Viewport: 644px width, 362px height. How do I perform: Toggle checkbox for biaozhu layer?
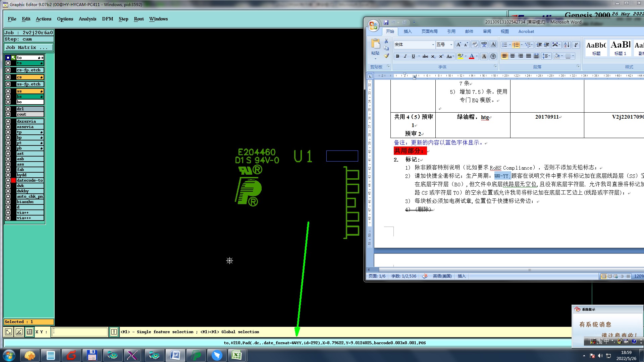(8, 202)
